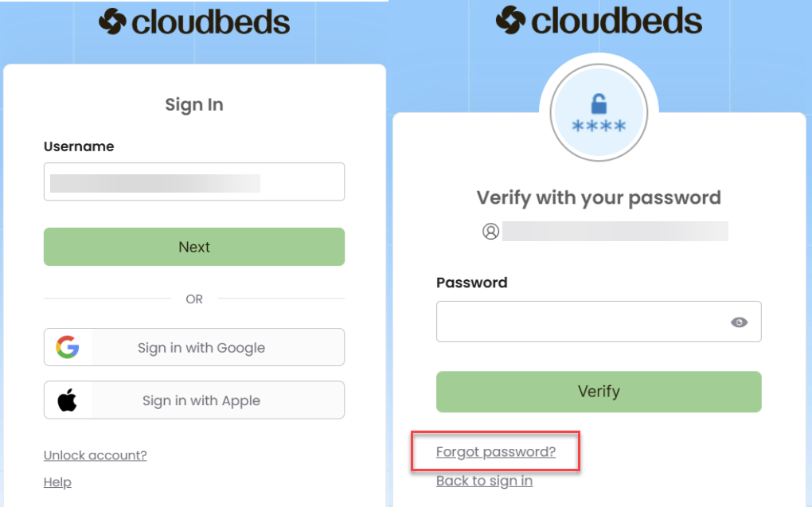Image resolution: width=812 pixels, height=507 pixels.
Task: Click the Google logo icon
Action: click(68, 347)
